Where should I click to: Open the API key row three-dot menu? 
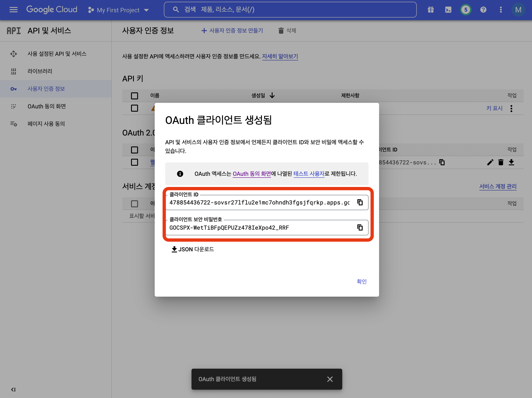[511, 108]
